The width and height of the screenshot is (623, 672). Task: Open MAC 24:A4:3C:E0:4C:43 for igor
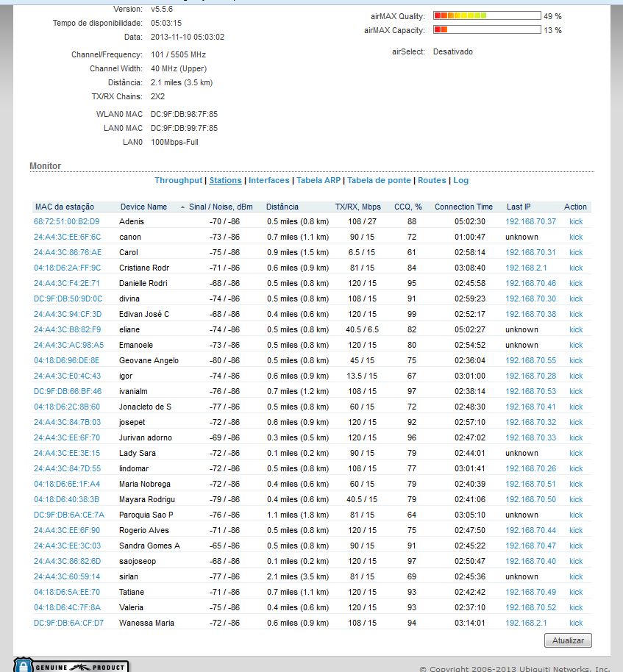(68, 376)
